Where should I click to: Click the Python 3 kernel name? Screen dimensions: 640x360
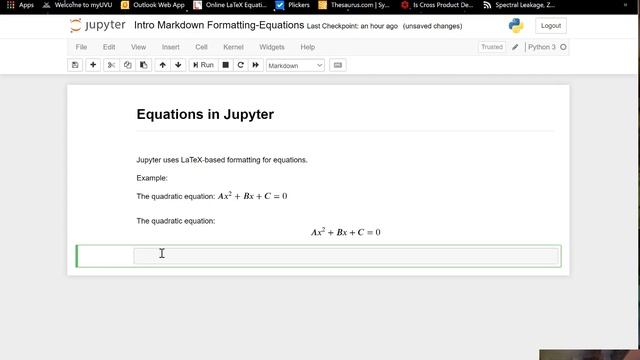pyautogui.click(x=542, y=47)
